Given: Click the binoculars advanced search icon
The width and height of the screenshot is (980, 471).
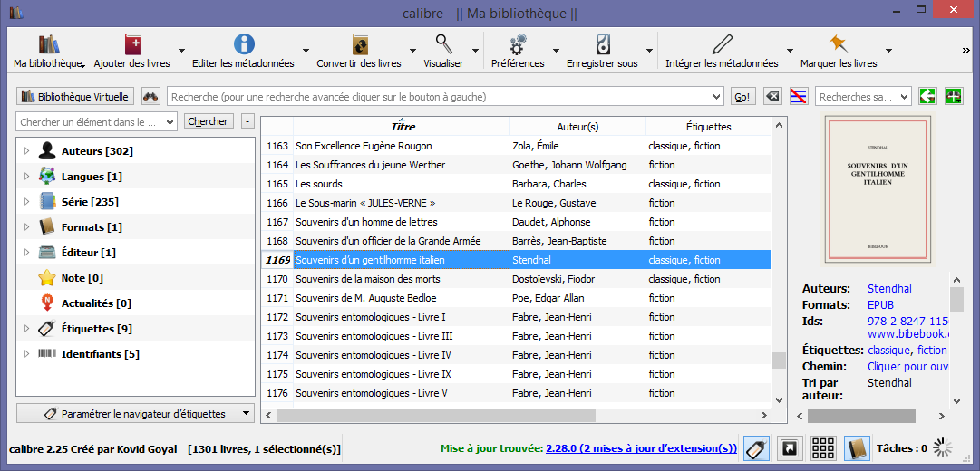Looking at the screenshot, I should coord(150,97).
